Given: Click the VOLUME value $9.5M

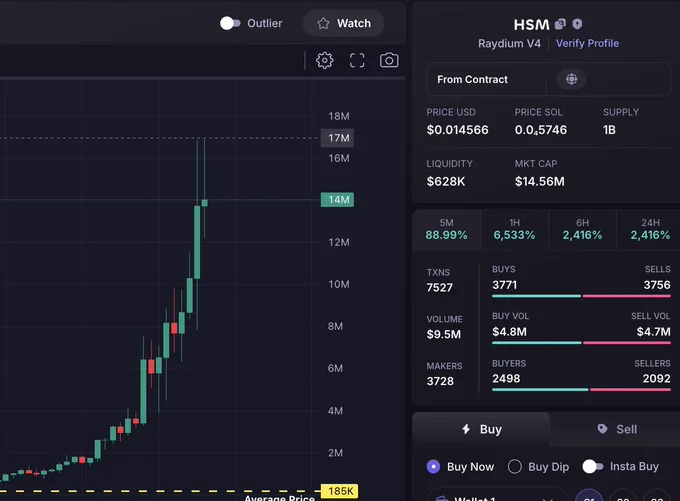Looking at the screenshot, I should [x=444, y=334].
